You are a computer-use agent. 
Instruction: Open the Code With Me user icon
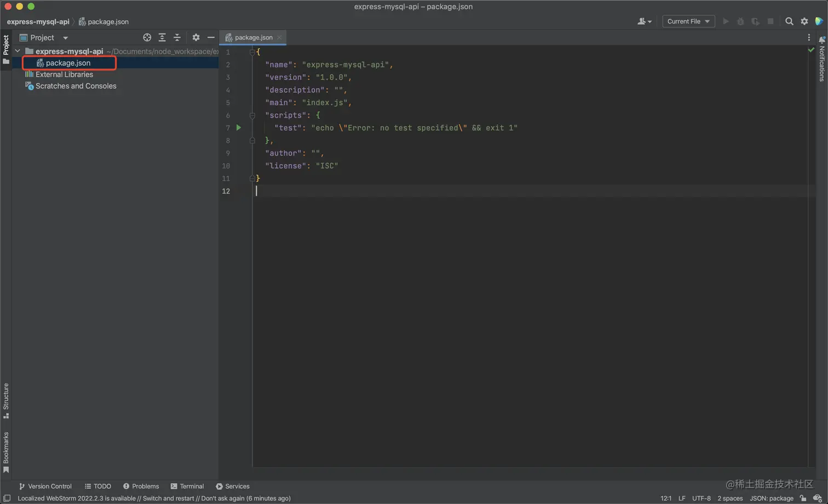(x=645, y=21)
